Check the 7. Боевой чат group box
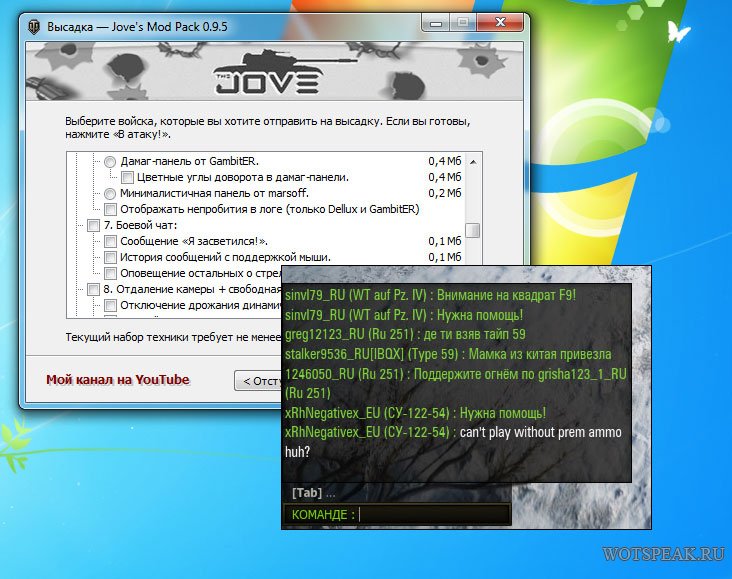The width and height of the screenshot is (732, 579). pyautogui.click(x=93, y=225)
